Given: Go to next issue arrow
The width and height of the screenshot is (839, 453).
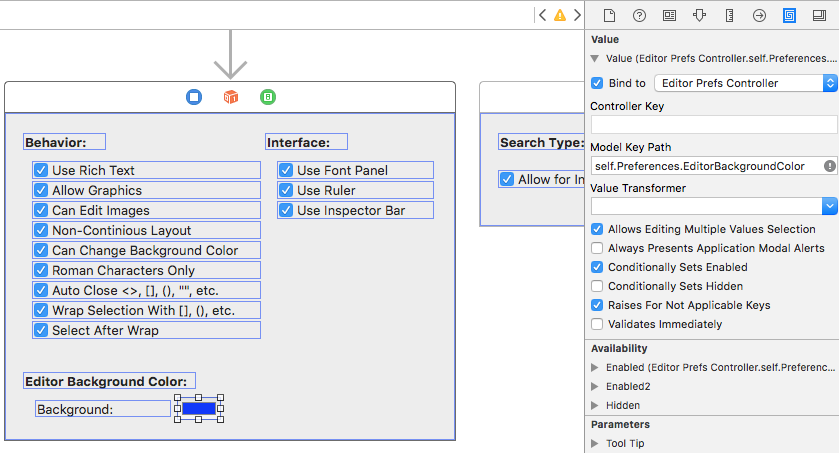Looking at the screenshot, I should [577, 15].
